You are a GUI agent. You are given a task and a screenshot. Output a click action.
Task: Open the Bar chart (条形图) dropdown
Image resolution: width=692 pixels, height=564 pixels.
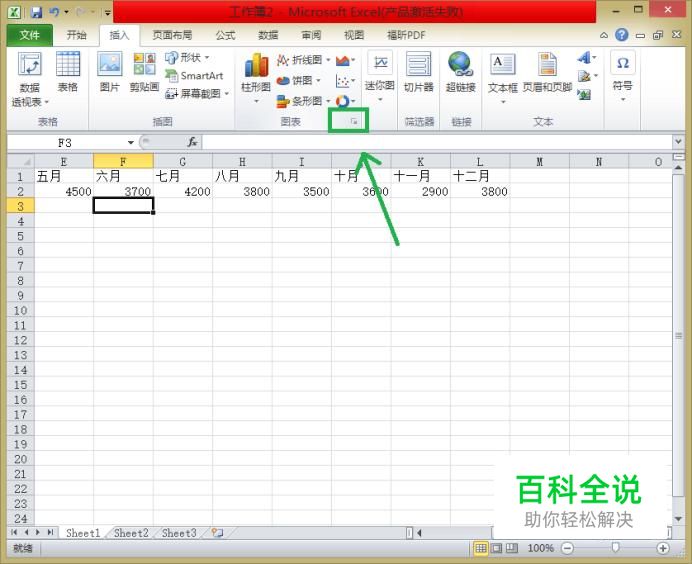point(303,101)
